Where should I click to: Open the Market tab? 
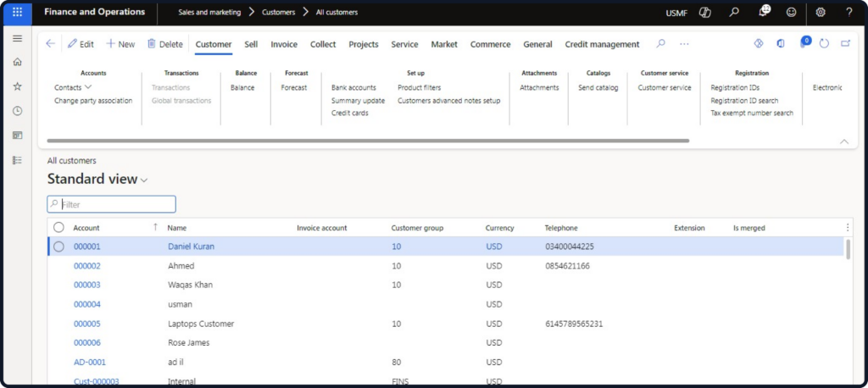tap(444, 44)
